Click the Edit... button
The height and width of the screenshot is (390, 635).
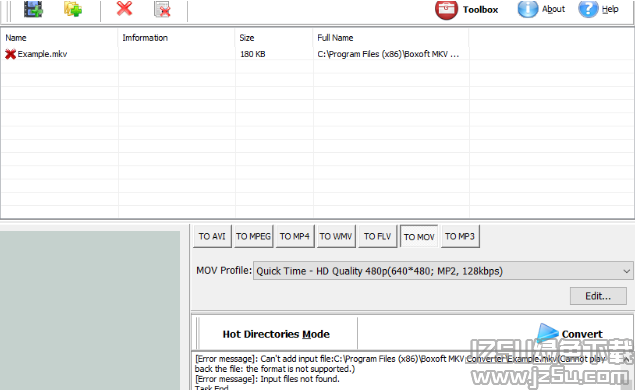click(x=598, y=296)
